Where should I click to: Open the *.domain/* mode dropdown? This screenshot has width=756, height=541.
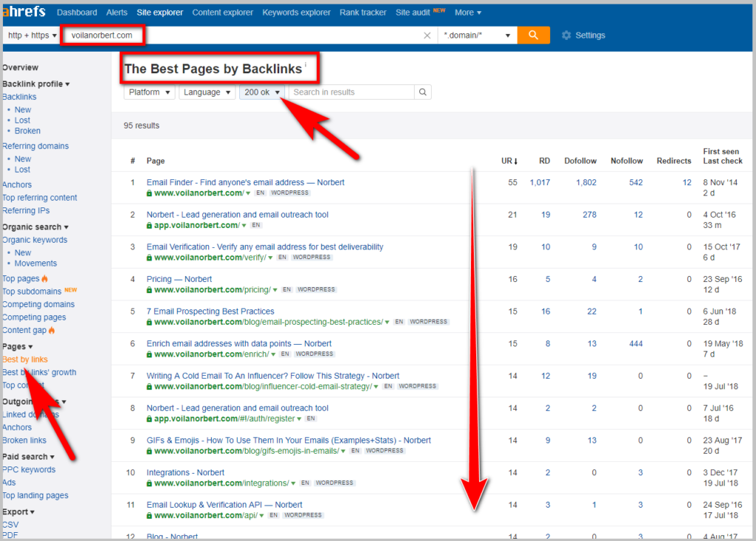pyautogui.click(x=477, y=35)
